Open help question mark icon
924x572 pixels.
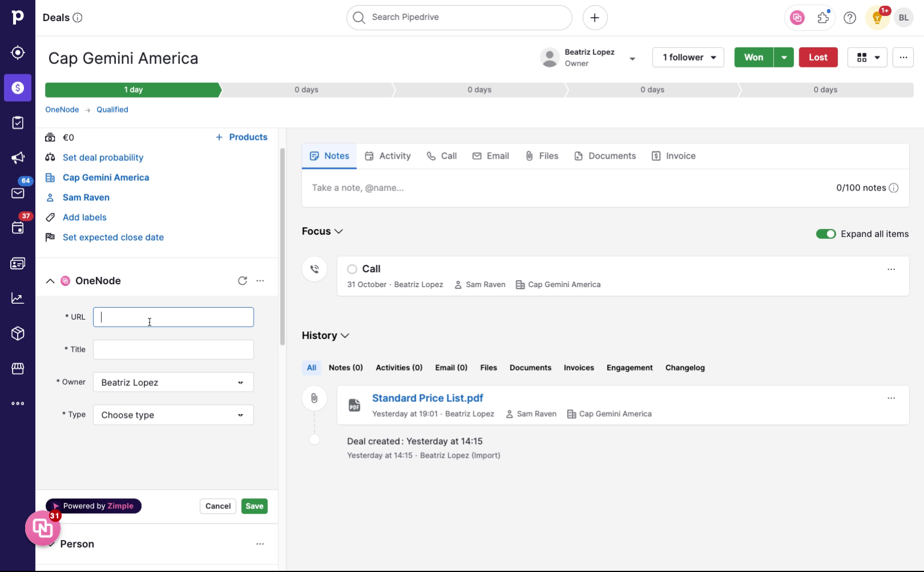click(x=850, y=18)
